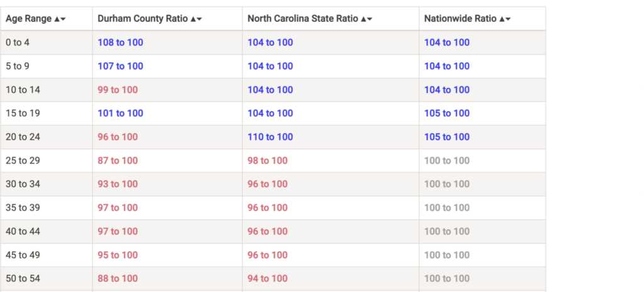Select the 0 to 4 age range cell

point(18,43)
